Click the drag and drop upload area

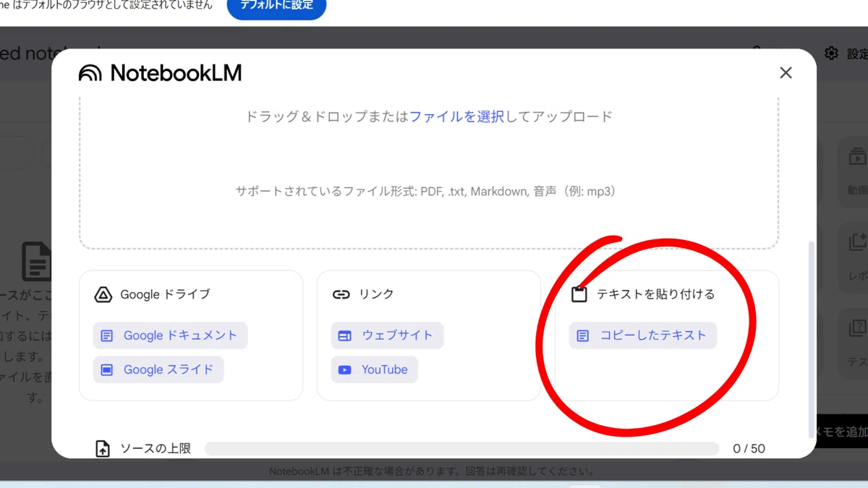tap(429, 172)
